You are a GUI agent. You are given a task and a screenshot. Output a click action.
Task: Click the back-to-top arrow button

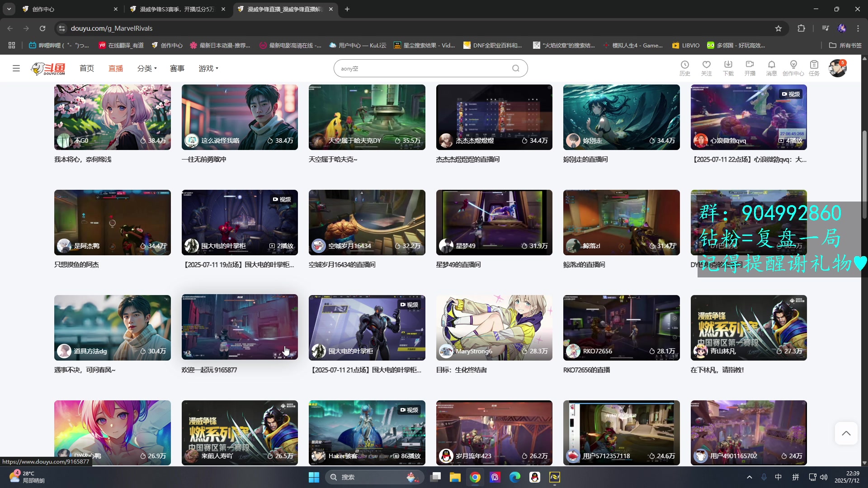point(846,433)
